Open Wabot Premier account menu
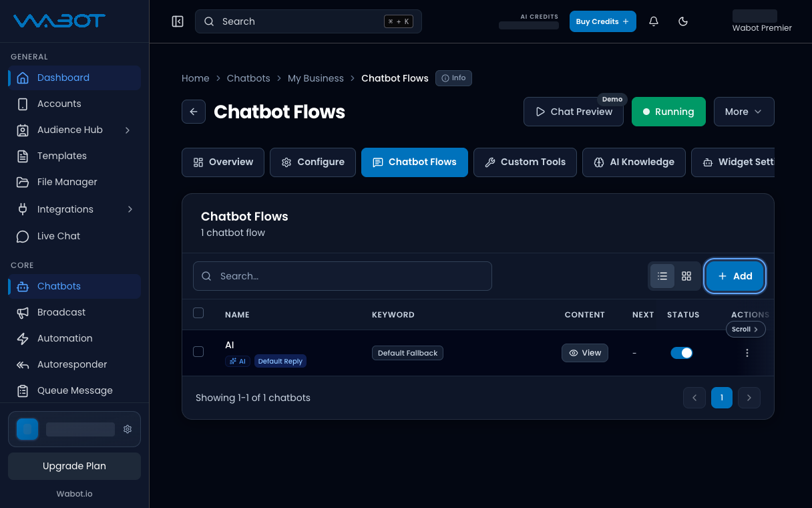Screen dimensions: 812x508 (x=762, y=21)
